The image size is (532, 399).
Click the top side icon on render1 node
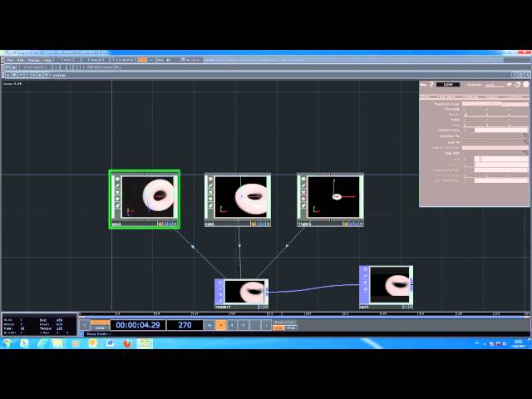220,283
